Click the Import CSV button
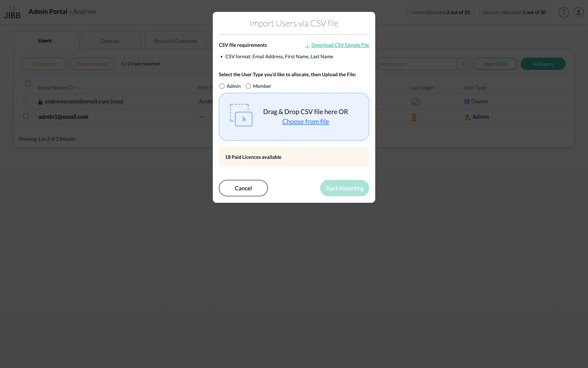Image resolution: width=588 pixels, height=368 pixels. tap(495, 64)
